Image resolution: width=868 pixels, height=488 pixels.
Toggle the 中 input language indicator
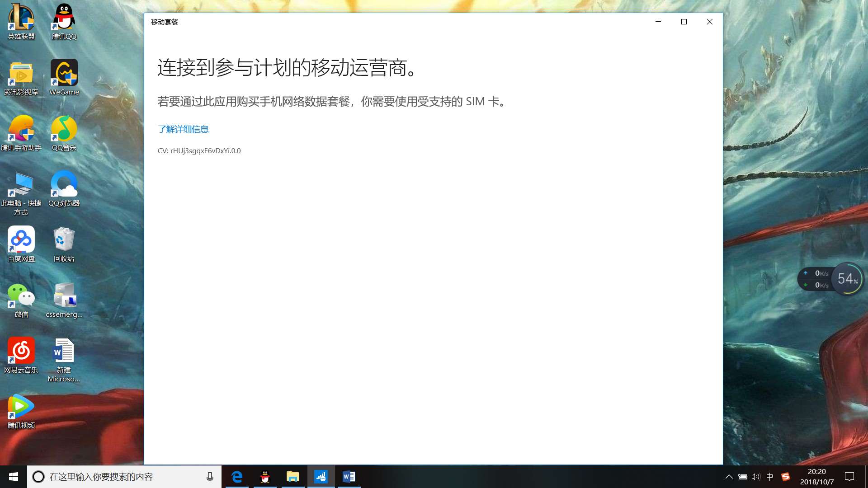tap(770, 477)
